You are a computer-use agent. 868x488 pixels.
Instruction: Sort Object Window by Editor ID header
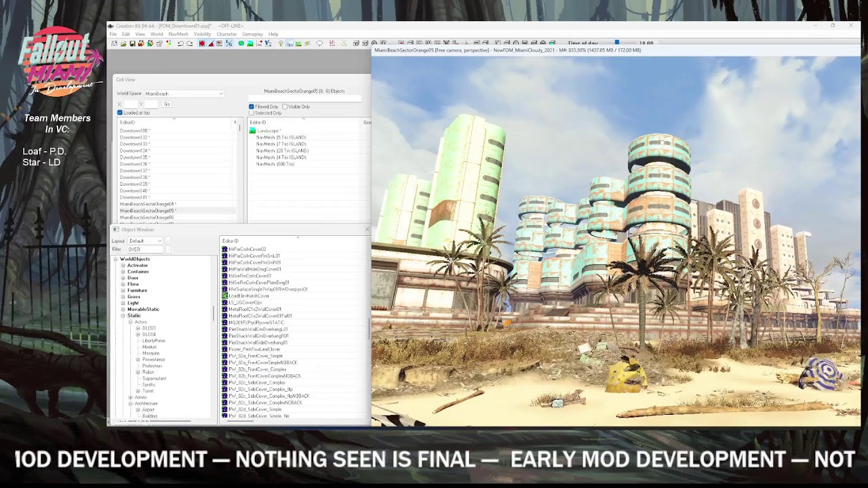tap(295, 241)
